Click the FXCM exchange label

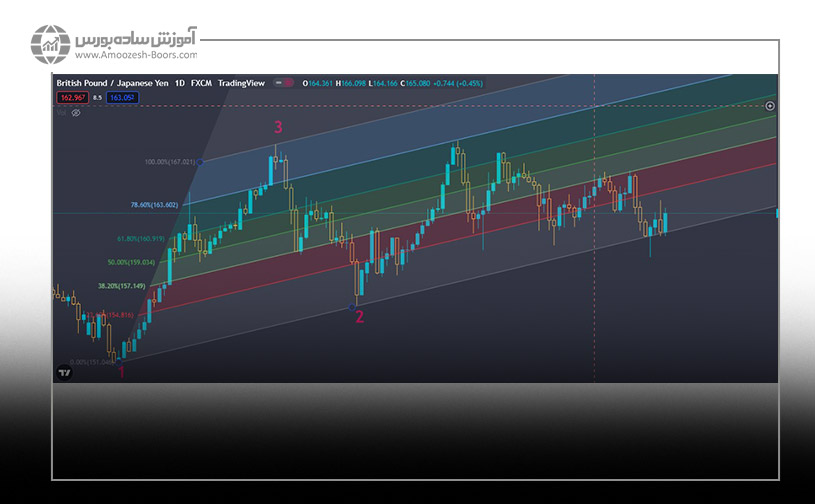203,83
